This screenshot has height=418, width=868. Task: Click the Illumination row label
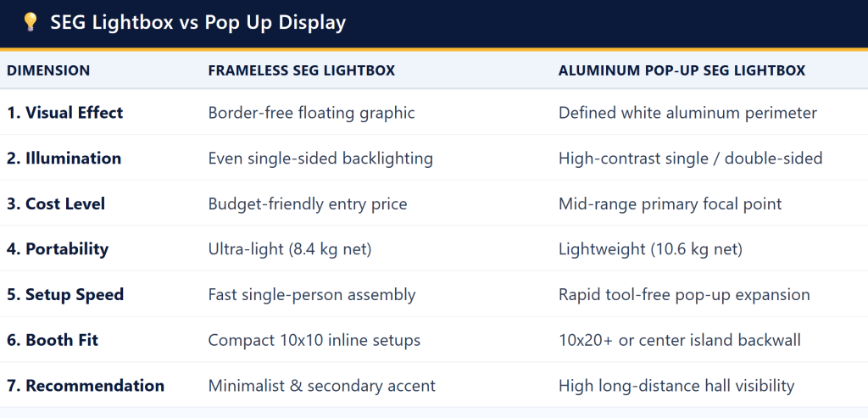[x=64, y=158]
